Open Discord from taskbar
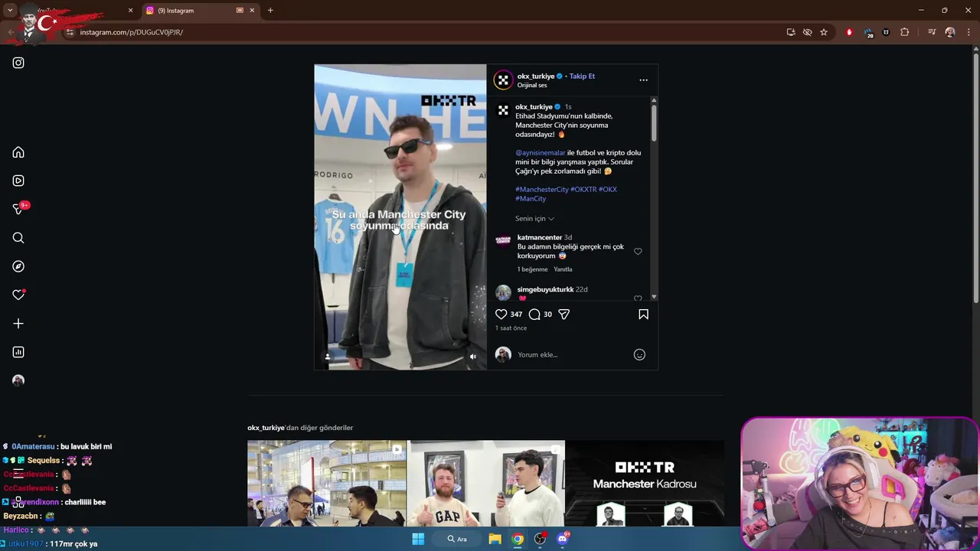 [563, 539]
